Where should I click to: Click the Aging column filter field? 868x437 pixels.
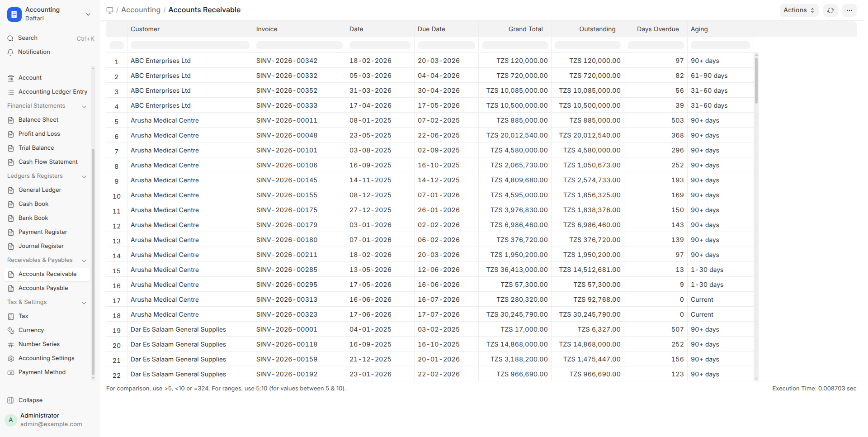point(721,45)
